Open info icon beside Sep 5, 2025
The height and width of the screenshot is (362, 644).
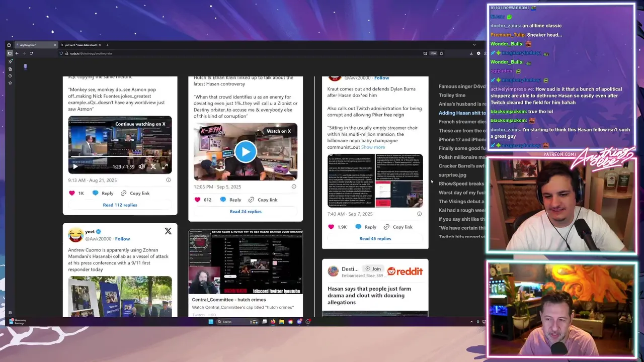294,187
